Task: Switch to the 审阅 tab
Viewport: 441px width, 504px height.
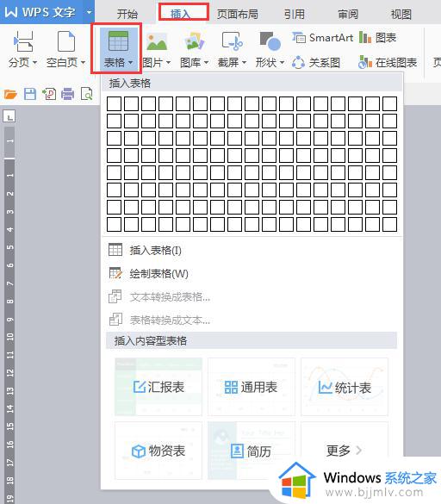Action: pos(348,14)
